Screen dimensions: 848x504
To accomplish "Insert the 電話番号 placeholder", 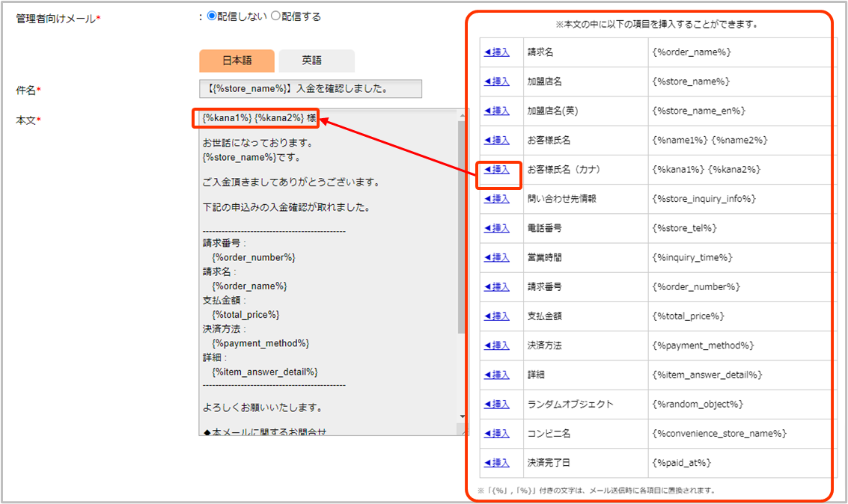I will (497, 228).
